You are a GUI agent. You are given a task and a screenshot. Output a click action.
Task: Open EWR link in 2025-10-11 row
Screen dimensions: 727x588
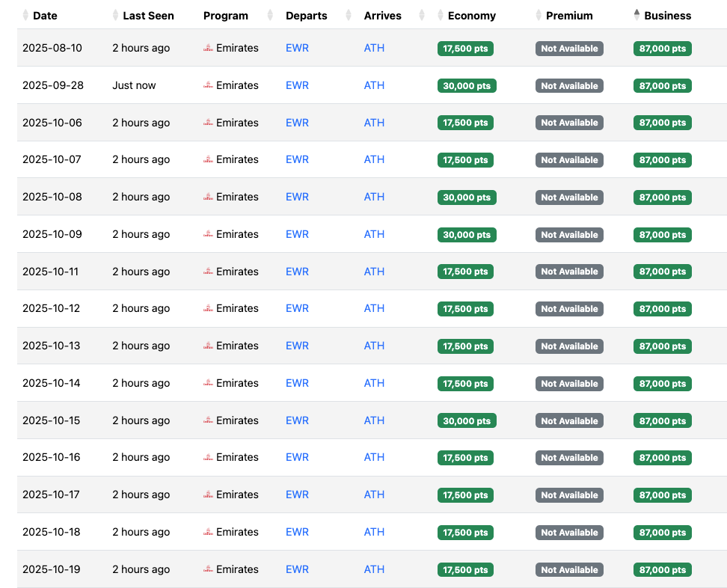[x=297, y=272]
